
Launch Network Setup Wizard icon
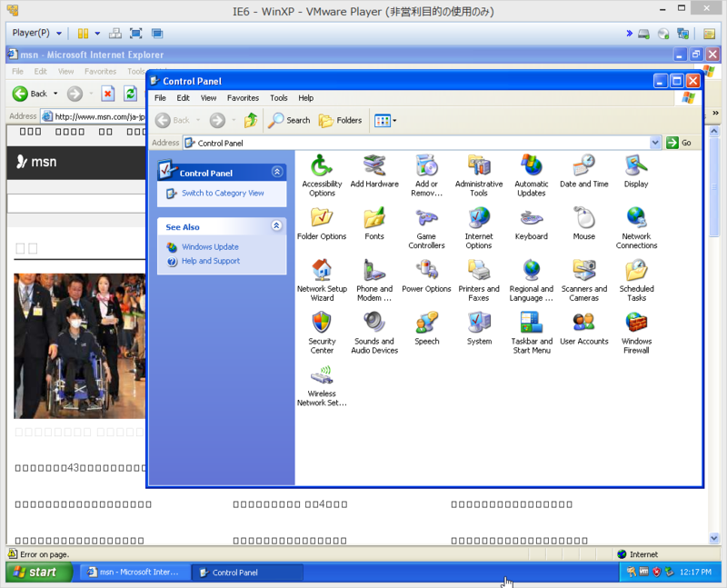(322, 280)
